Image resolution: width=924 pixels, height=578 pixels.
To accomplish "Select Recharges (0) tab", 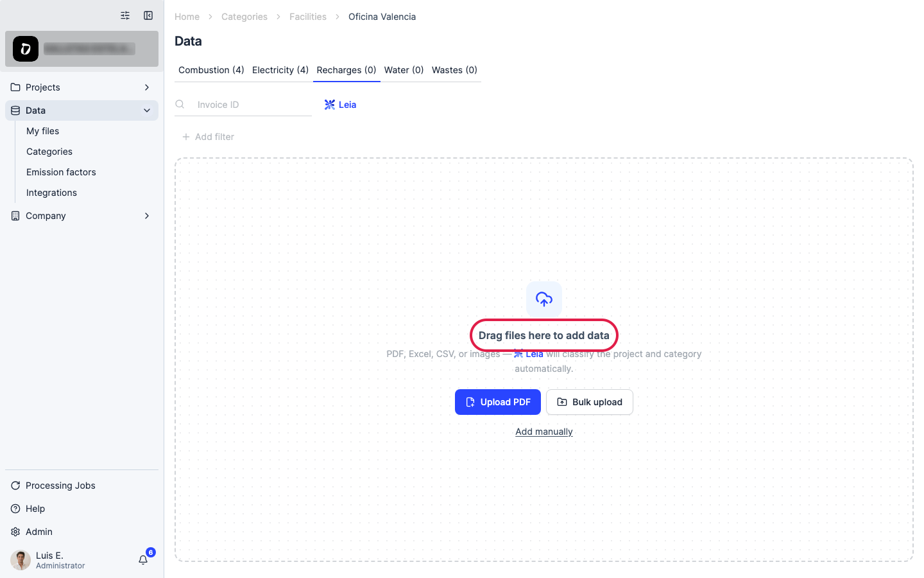I will 346,70.
